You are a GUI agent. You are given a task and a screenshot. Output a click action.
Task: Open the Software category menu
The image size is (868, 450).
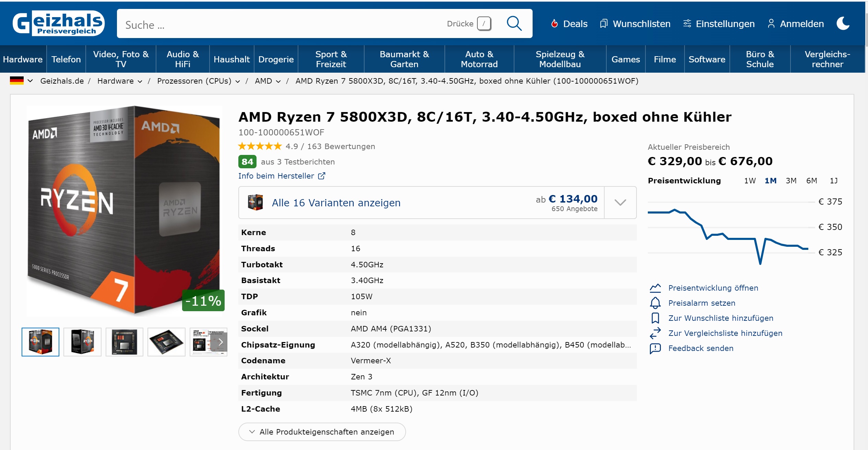click(706, 59)
